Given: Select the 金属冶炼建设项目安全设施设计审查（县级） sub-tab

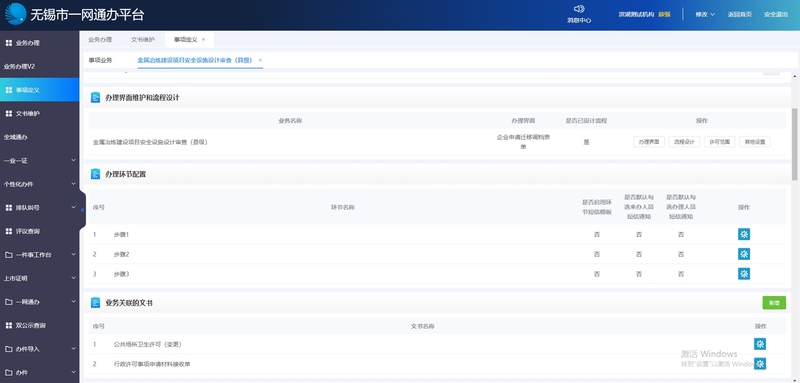Looking at the screenshot, I should [x=195, y=60].
